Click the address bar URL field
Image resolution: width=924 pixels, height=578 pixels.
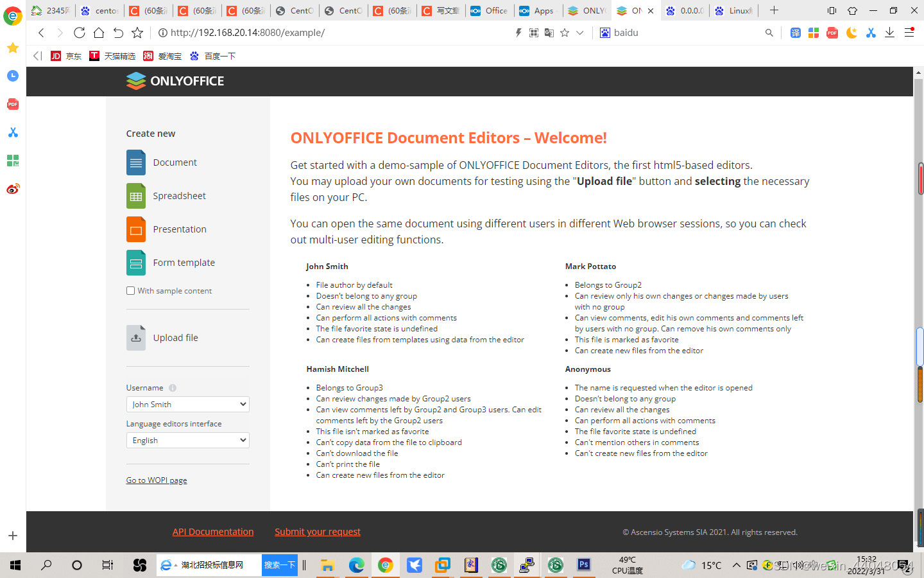point(334,33)
